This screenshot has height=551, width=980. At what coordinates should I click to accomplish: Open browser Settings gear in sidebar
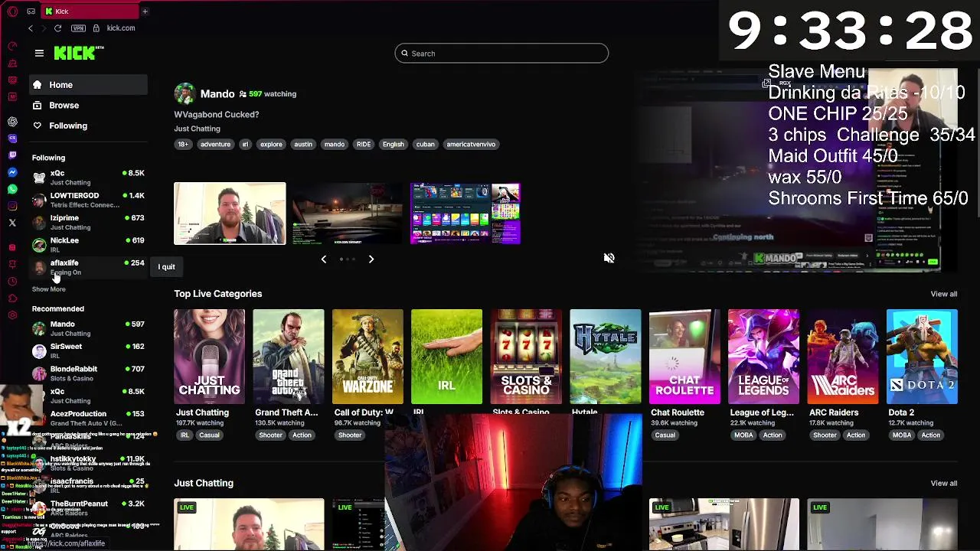[12, 315]
